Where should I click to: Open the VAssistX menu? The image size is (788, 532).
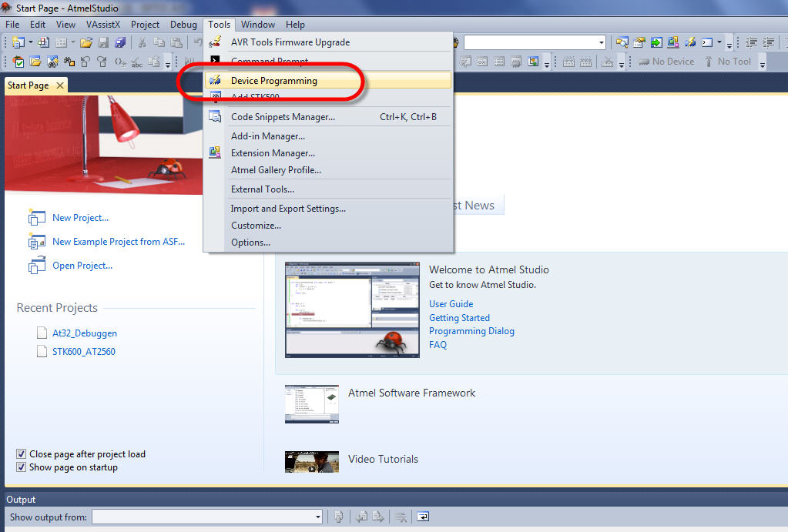tap(103, 24)
